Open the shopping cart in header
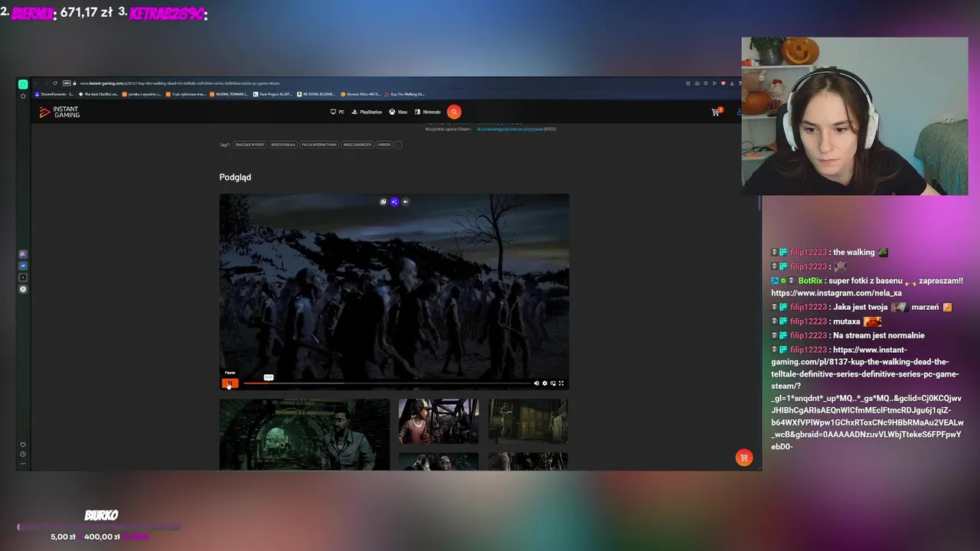980x551 pixels. (x=716, y=112)
